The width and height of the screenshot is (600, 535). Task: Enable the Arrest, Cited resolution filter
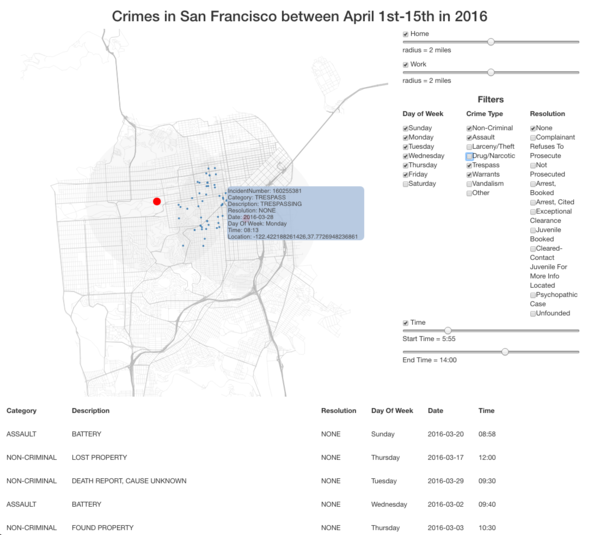click(x=533, y=202)
